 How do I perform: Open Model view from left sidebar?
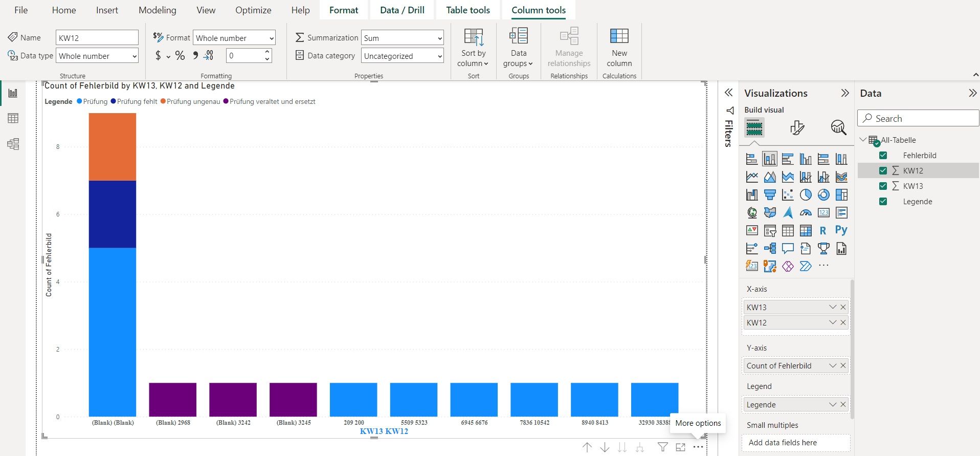pos(13,144)
